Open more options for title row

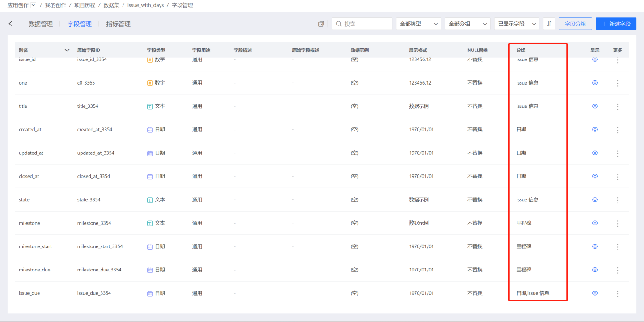618,106
